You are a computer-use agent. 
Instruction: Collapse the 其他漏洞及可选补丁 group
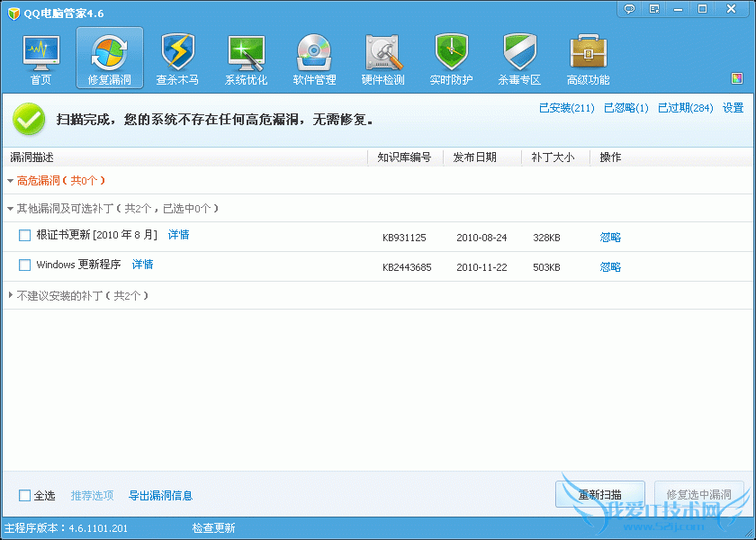coord(10,209)
